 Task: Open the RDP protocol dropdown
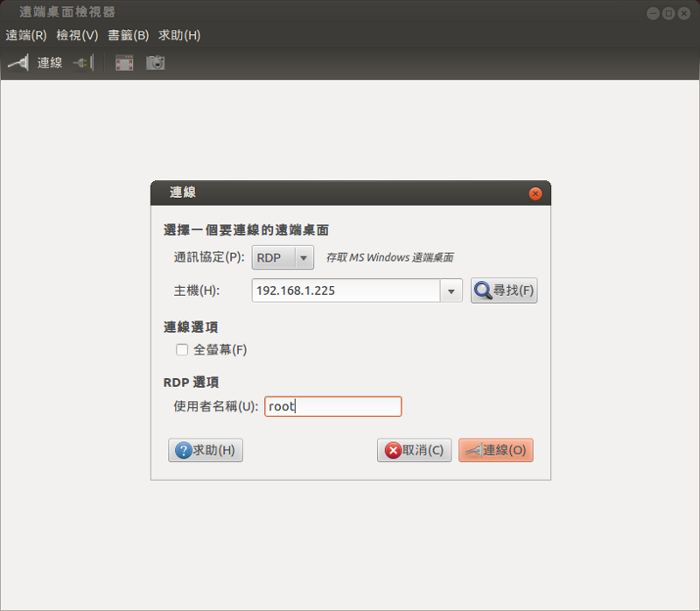283,257
